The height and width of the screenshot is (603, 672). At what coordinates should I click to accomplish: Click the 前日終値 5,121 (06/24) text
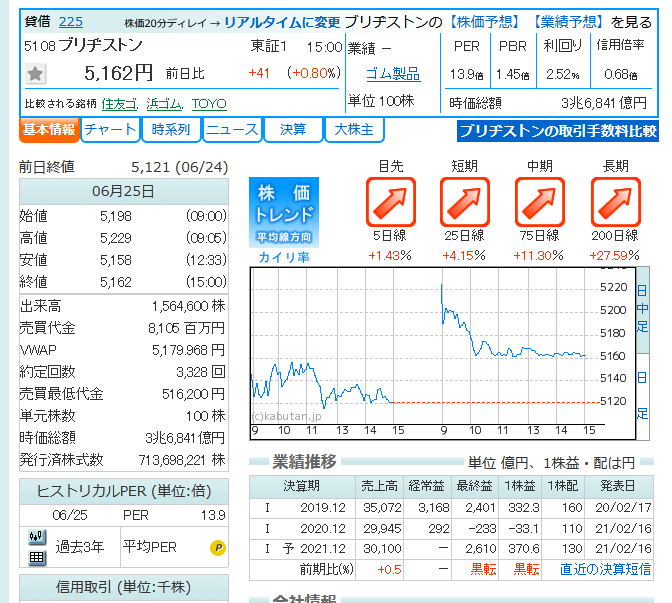click(123, 167)
